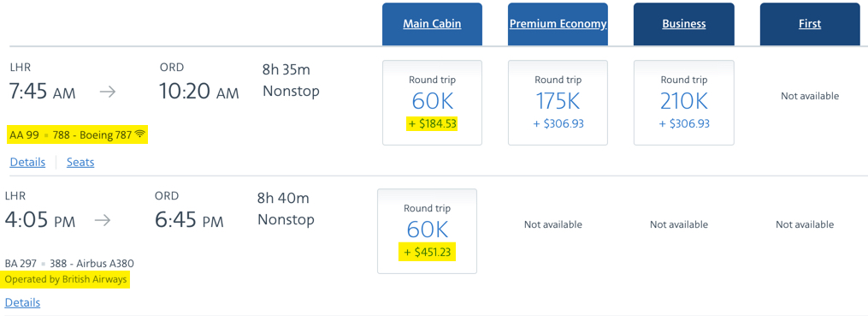View Seats for flight AA 99
The width and height of the screenshot is (868, 316).
[x=80, y=163]
